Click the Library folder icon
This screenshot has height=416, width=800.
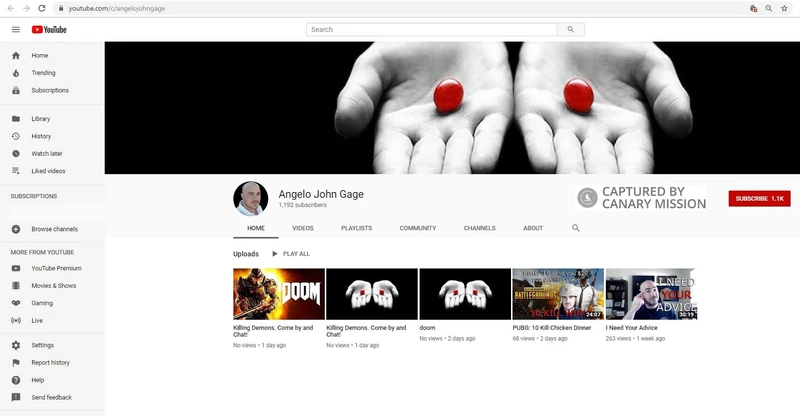tap(16, 119)
